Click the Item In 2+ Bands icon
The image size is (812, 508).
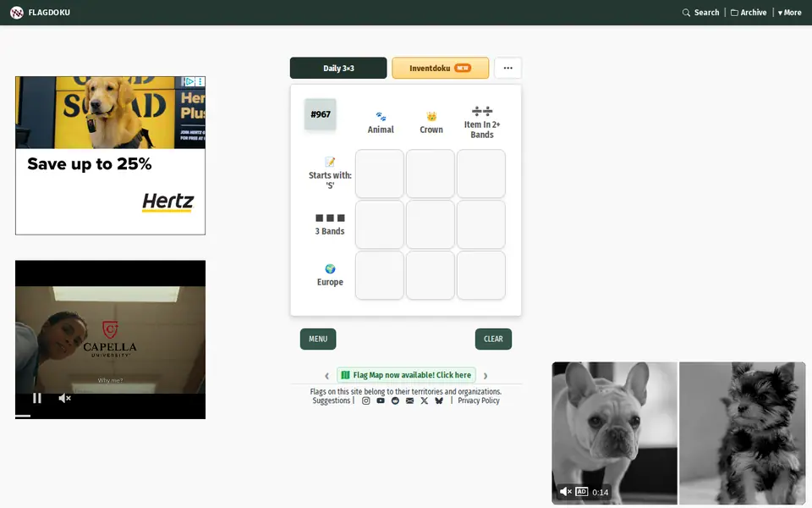[482, 111]
